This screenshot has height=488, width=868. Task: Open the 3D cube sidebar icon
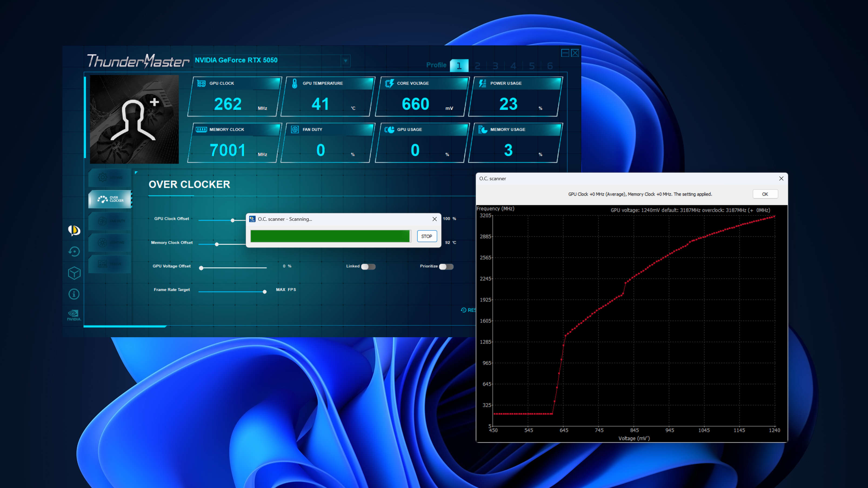[x=74, y=273]
